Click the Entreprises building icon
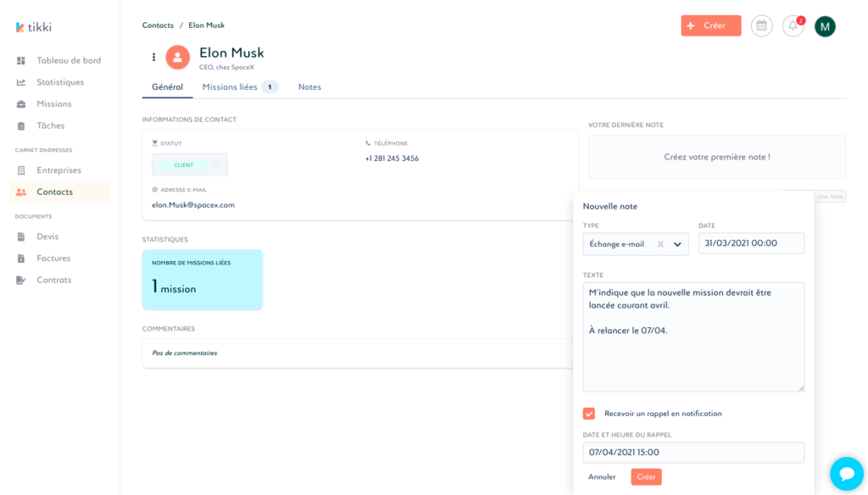This screenshot has width=868, height=495. (x=21, y=170)
